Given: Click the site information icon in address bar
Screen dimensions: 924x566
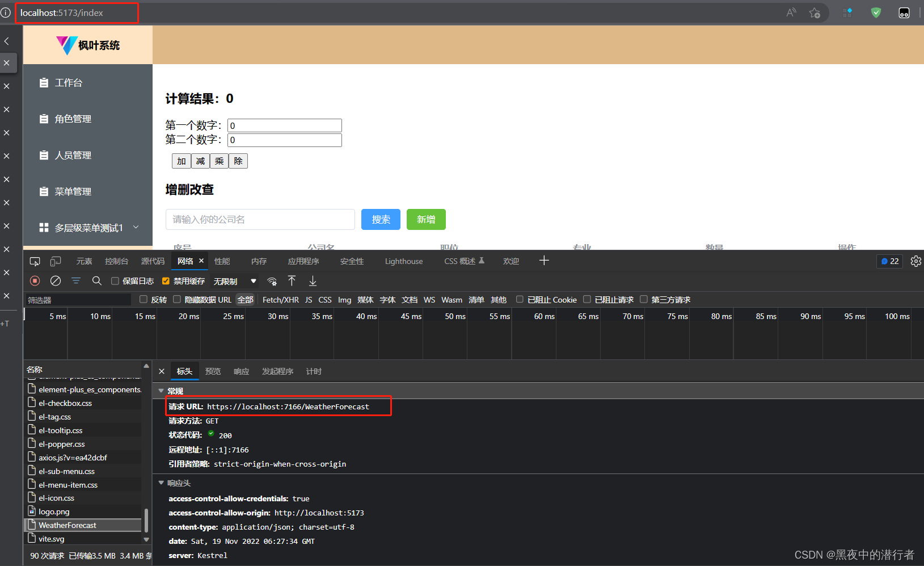Looking at the screenshot, I should tap(6, 12).
